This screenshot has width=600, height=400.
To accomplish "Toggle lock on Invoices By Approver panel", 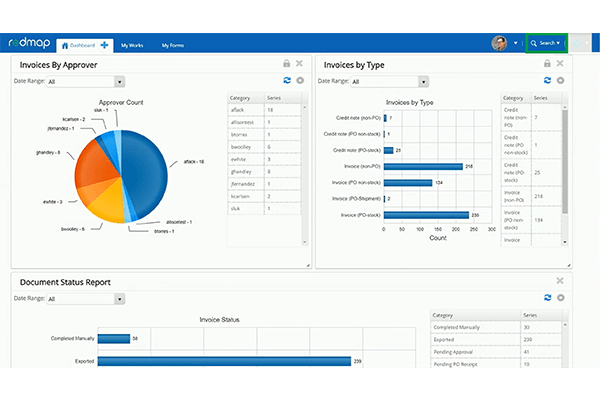I will click(286, 64).
